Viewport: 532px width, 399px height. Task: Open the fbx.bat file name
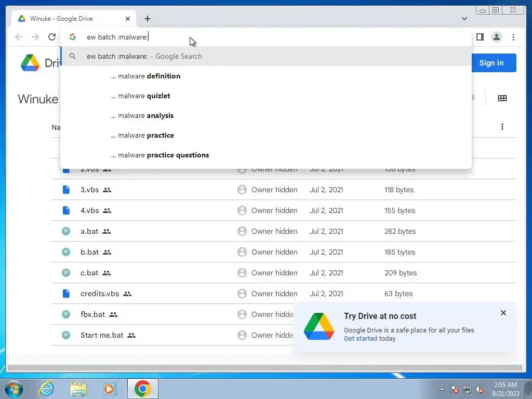pyautogui.click(x=92, y=314)
